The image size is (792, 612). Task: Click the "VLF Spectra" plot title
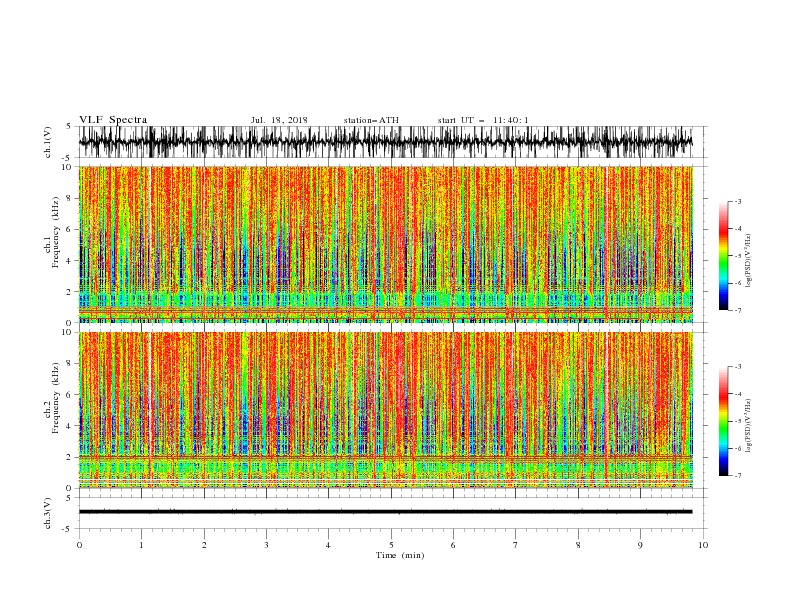(113, 120)
